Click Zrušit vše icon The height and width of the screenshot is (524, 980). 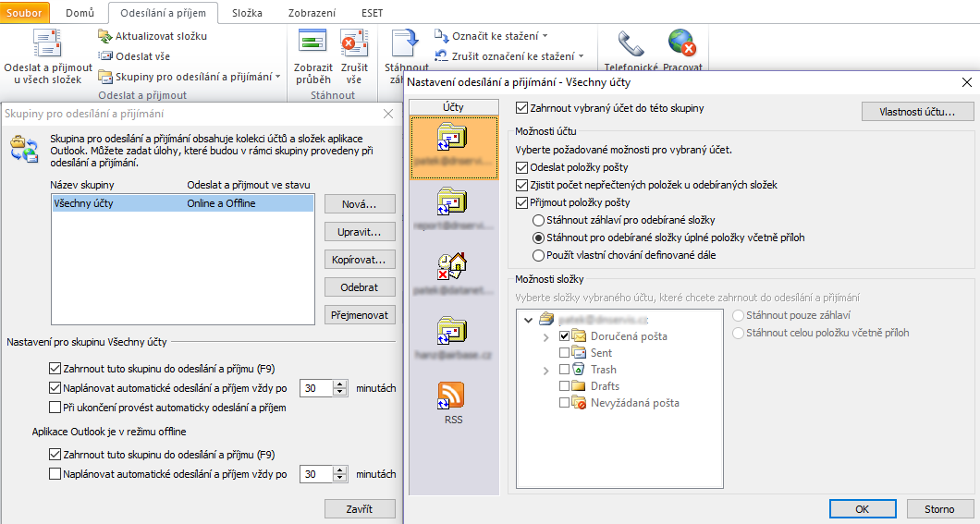[354, 43]
